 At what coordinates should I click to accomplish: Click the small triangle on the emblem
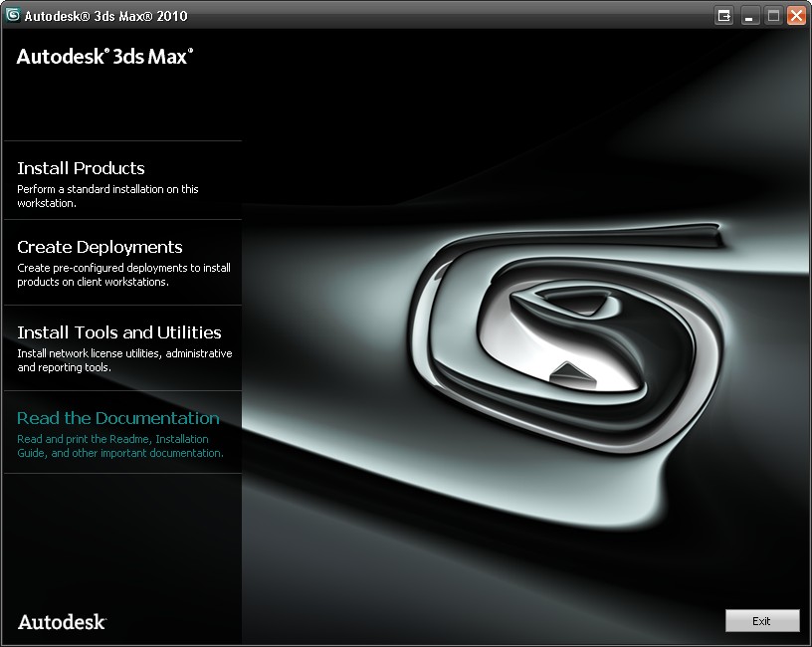pyautogui.click(x=567, y=374)
